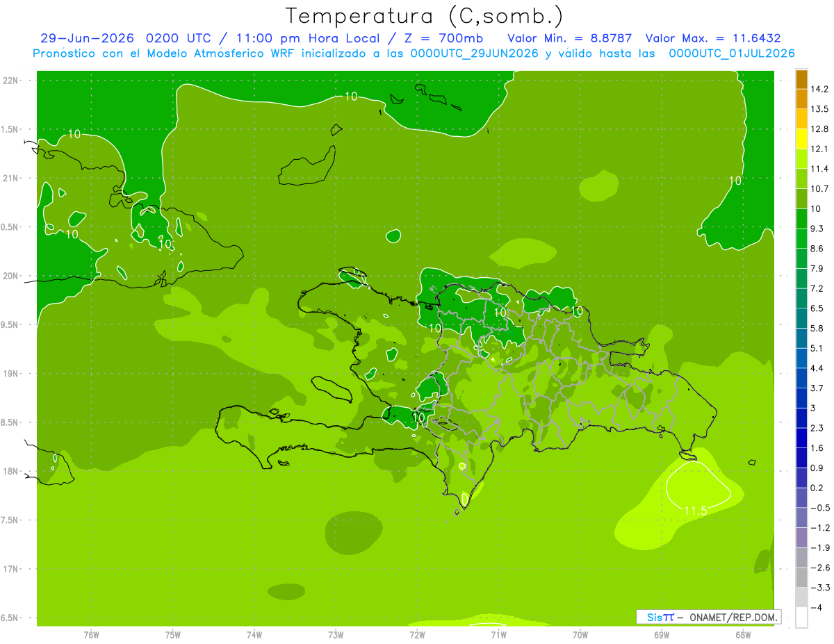Pick the orange swatch between 13.5 and 14.2
The width and height of the screenshot is (834, 644).
click(x=801, y=99)
